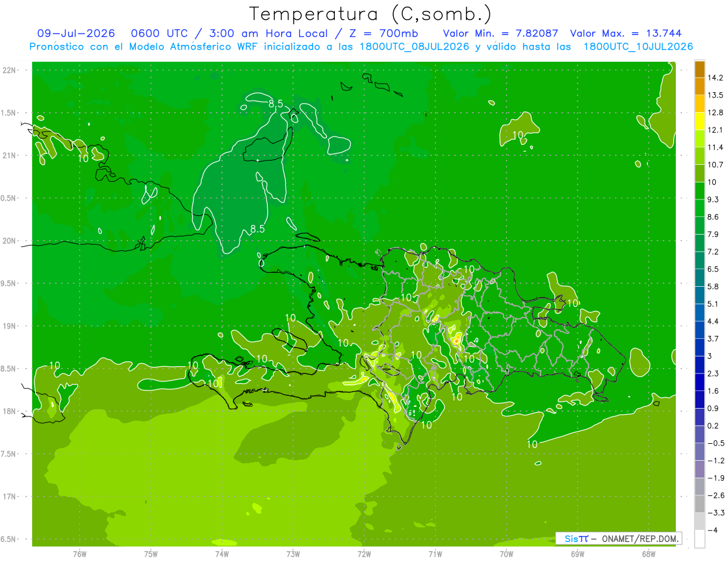Click the '20N' latitude axis label
Image resolution: width=728 pixels, height=562 pixels.
point(10,241)
